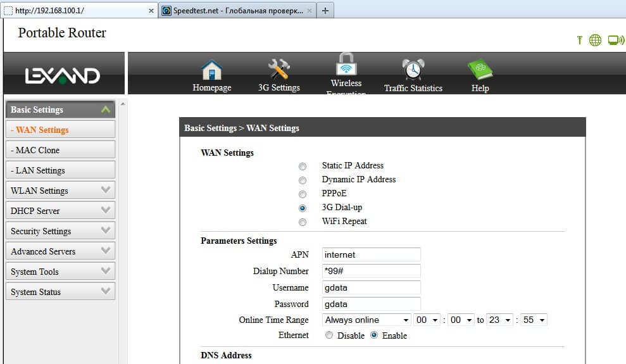This screenshot has height=364, width=626.
Task: Open the Help book icon
Action: coord(480,70)
